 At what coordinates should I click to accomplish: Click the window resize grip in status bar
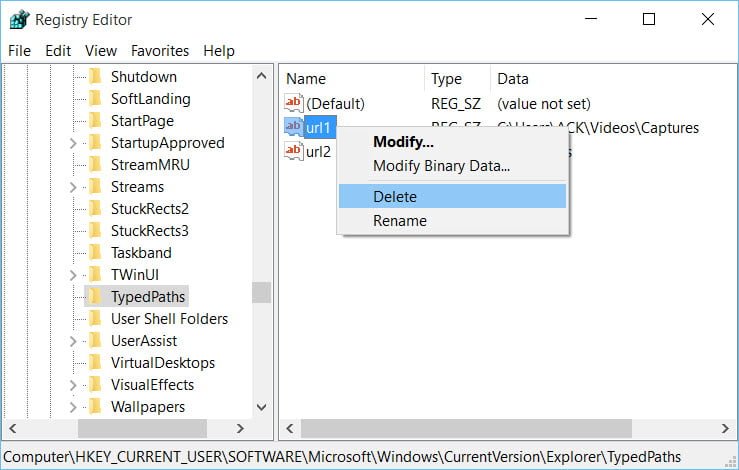coord(731,461)
